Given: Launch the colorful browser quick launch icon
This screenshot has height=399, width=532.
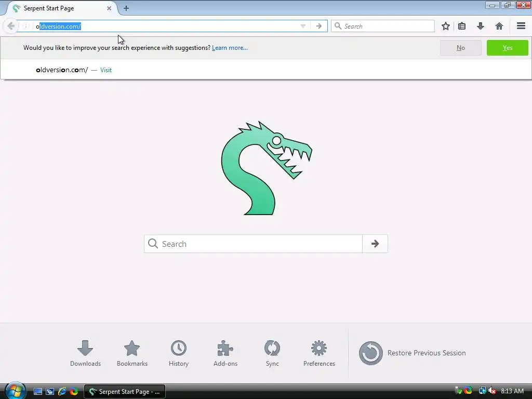Looking at the screenshot, I should pos(74,392).
